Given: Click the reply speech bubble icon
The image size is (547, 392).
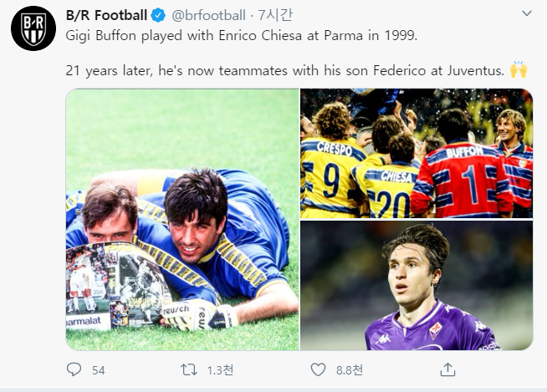Looking at the screenshot, I should click(74, 369).
